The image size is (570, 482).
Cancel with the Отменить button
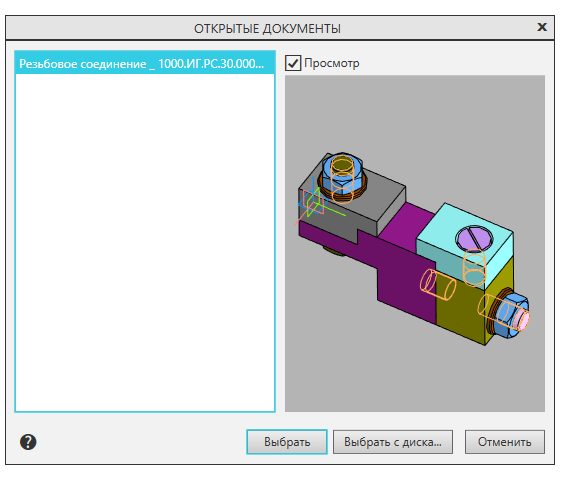point(505,442)
